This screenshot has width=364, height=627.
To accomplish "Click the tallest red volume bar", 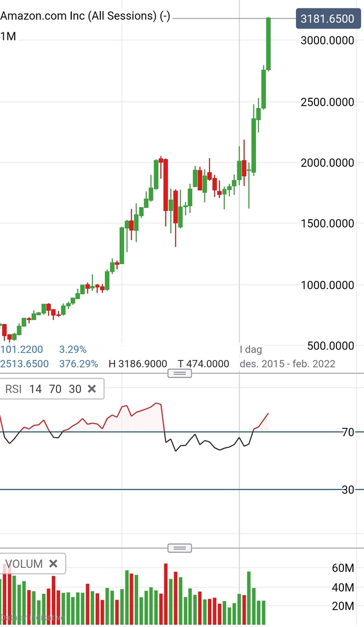I will coord(166,594).
